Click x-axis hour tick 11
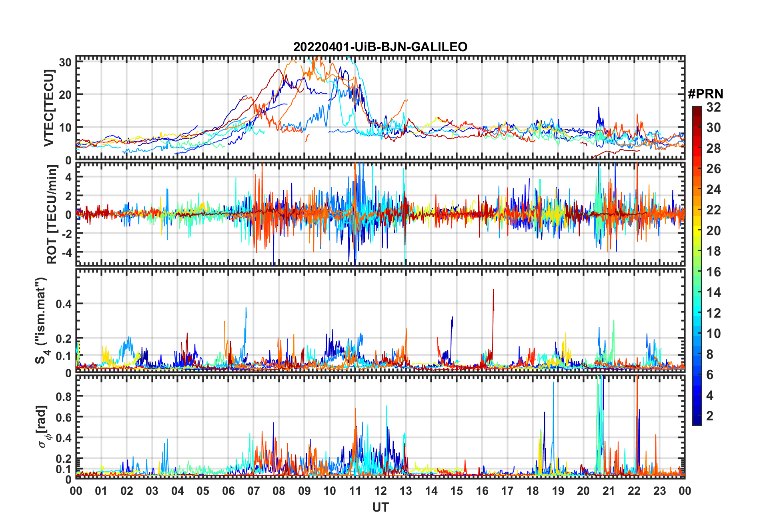761x532 pixels. tap(355, 491)
